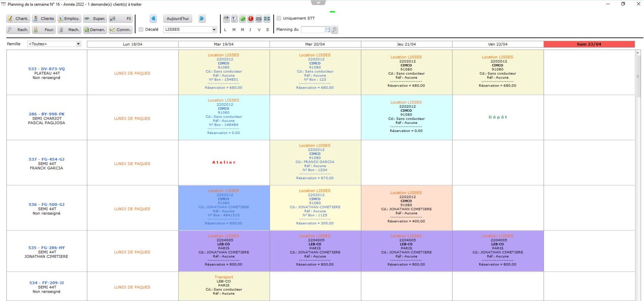Open the calendar picker next to Planning du
The image size is (644, 301).
click(x=327, y=29)
